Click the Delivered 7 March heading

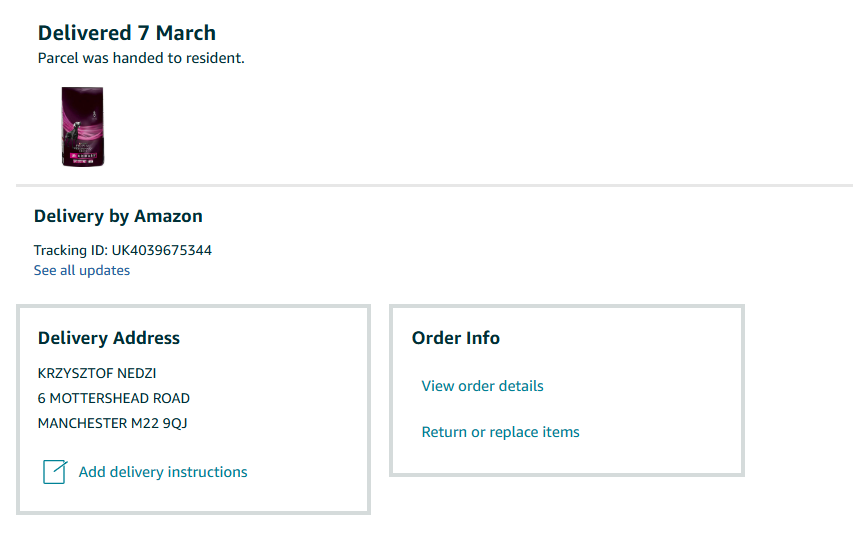point(127,33)
